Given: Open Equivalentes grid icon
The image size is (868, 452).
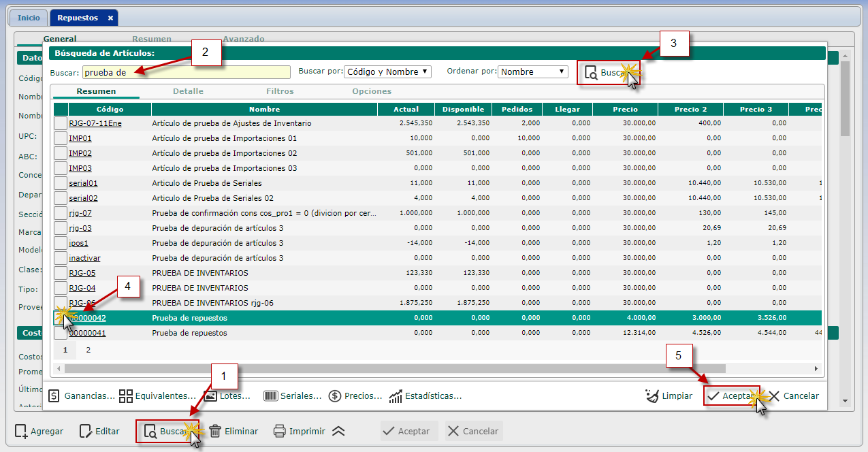Looking at the screenshot, I should click(126, 395).
